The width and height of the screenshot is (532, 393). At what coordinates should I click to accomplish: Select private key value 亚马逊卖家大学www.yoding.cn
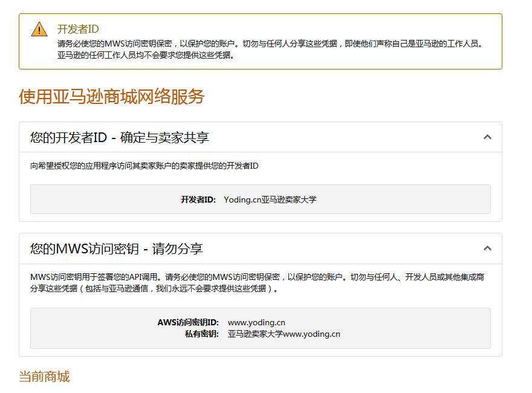click(284, 334)
